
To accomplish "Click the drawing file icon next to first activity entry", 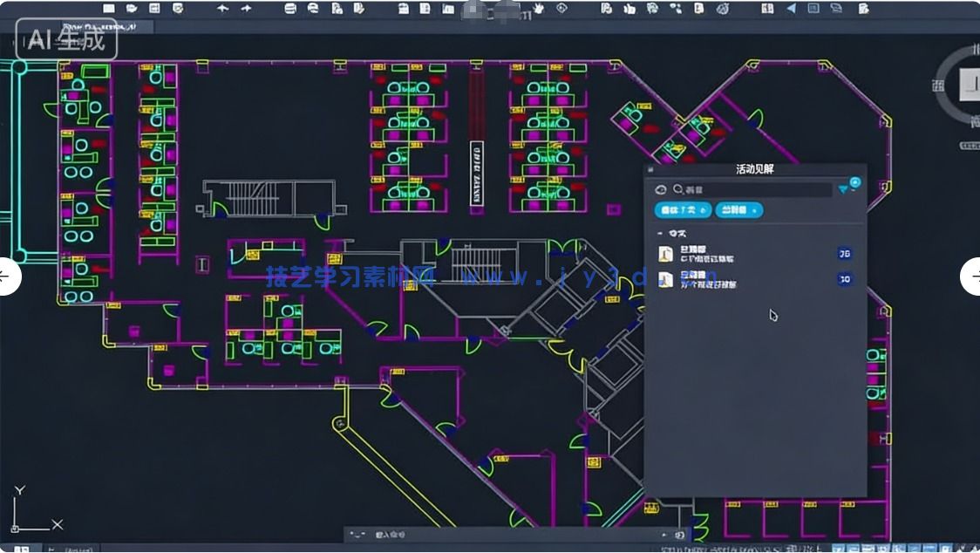I will coord(664,254).
